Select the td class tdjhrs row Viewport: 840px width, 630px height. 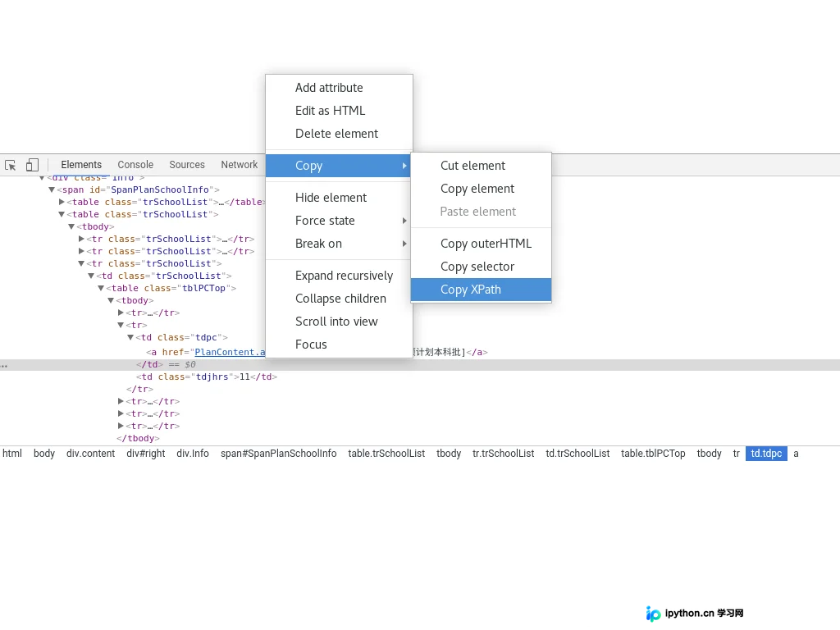206,377
